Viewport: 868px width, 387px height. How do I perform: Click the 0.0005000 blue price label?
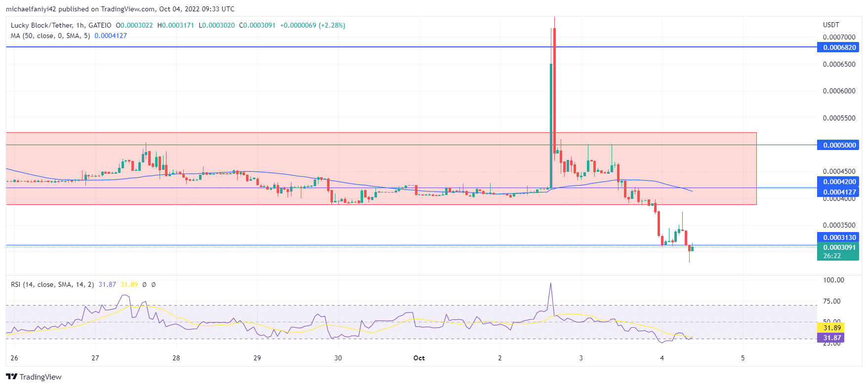pyautogui.click(x=838, y=145)
